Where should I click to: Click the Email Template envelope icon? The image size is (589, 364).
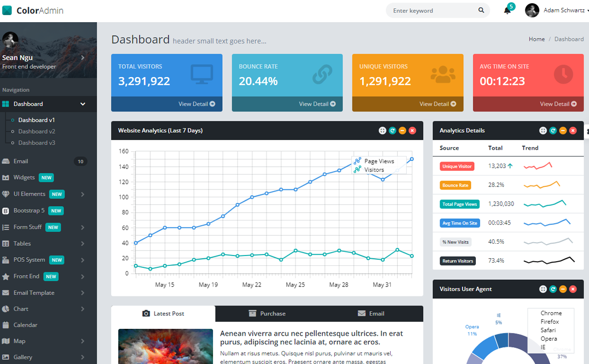coord(6,293)
